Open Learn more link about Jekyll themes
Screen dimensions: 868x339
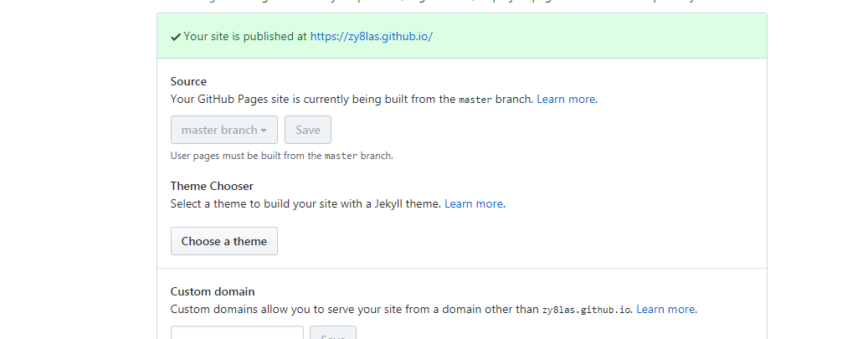click(474, 203)
